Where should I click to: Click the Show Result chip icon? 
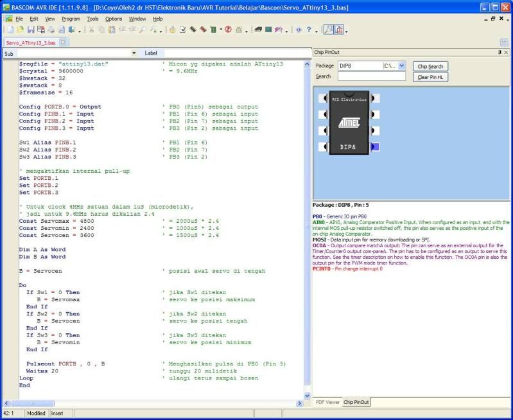pyautogui.click(x=193, y=30)
